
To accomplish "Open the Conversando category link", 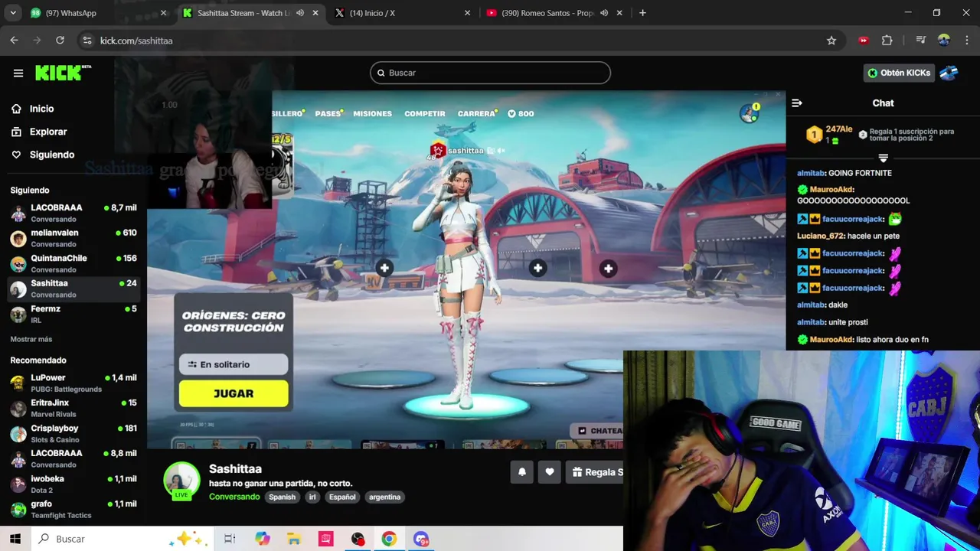I will coord(234,497).
